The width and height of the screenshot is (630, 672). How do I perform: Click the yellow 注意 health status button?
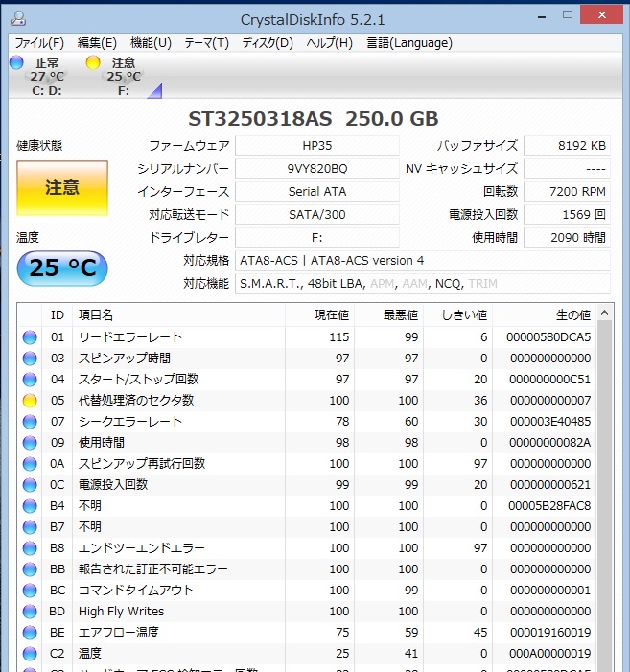(x=62, y=188)
